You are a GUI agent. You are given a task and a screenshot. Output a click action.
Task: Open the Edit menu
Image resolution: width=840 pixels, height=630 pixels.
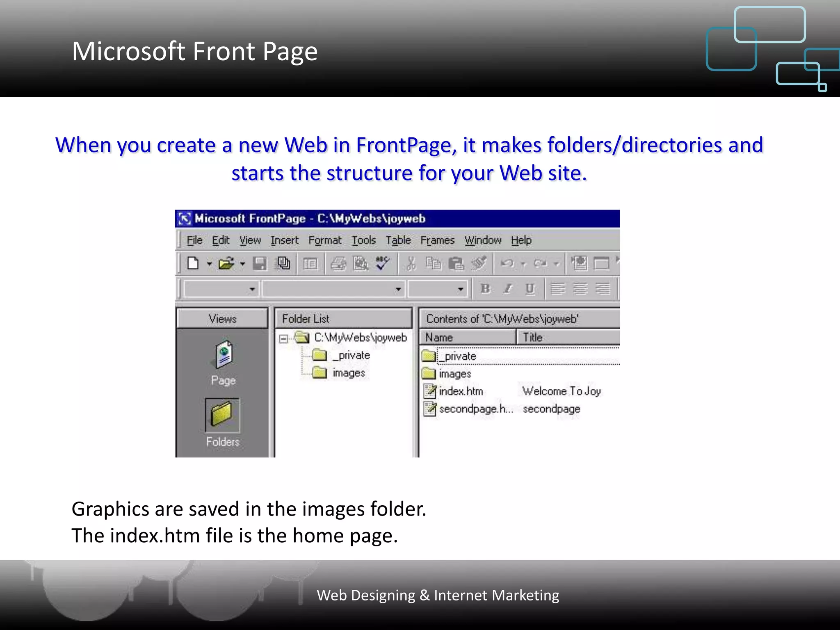[221, 240]
